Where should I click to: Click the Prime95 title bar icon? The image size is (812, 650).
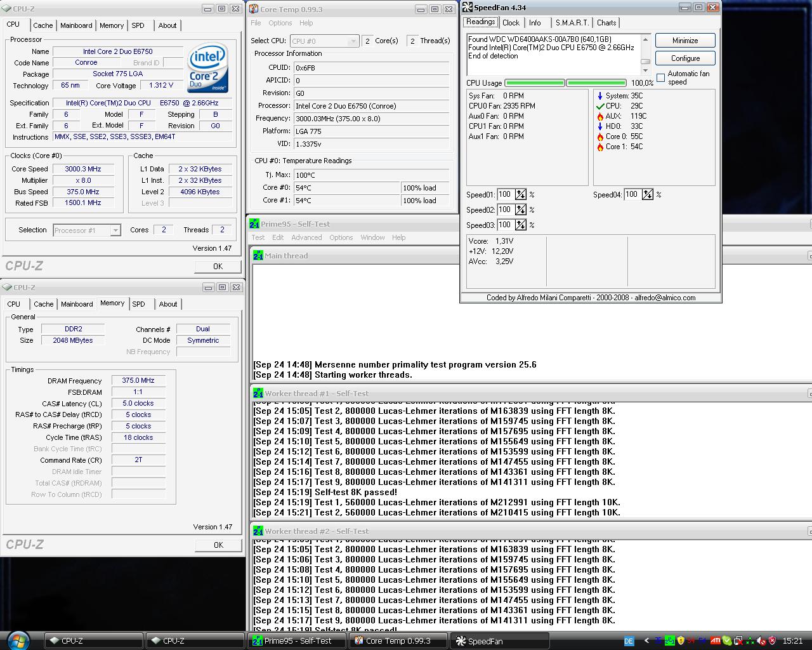(x=254, y=223)
